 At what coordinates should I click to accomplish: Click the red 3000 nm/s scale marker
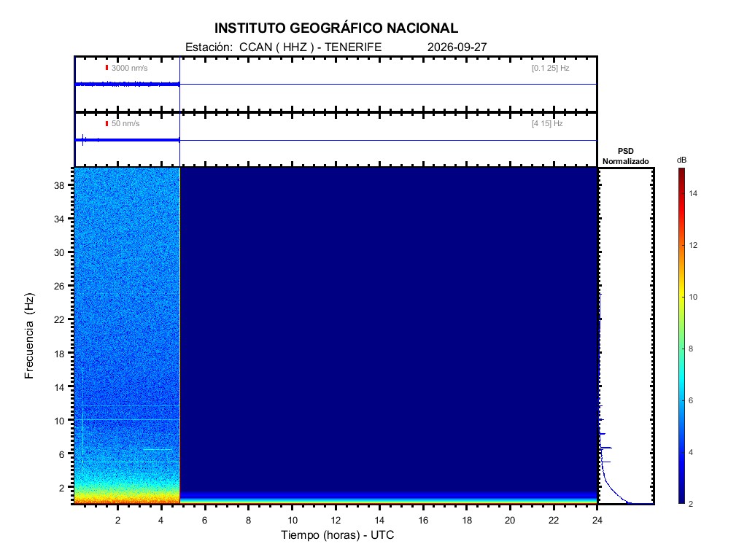[x=107, y=68]
